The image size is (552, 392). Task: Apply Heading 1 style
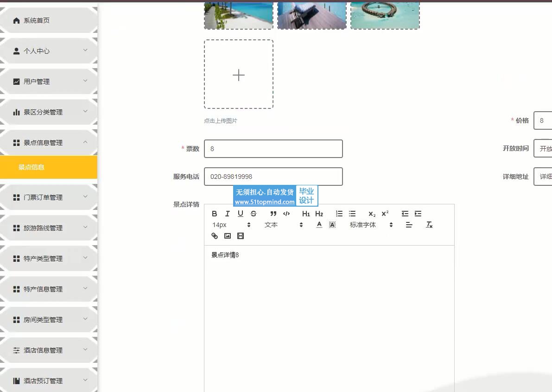tap(306, 214)
